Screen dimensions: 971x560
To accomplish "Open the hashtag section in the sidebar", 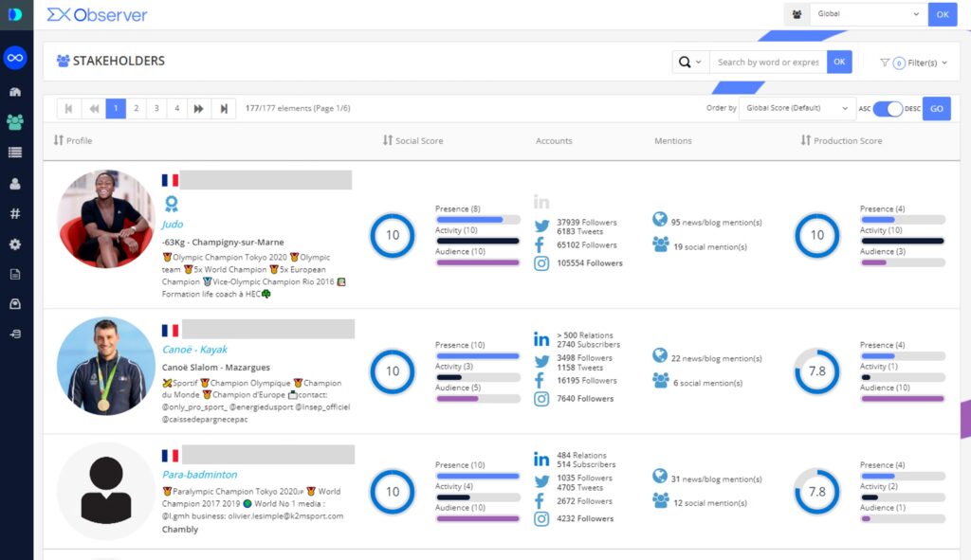I will tap(15, 214).
